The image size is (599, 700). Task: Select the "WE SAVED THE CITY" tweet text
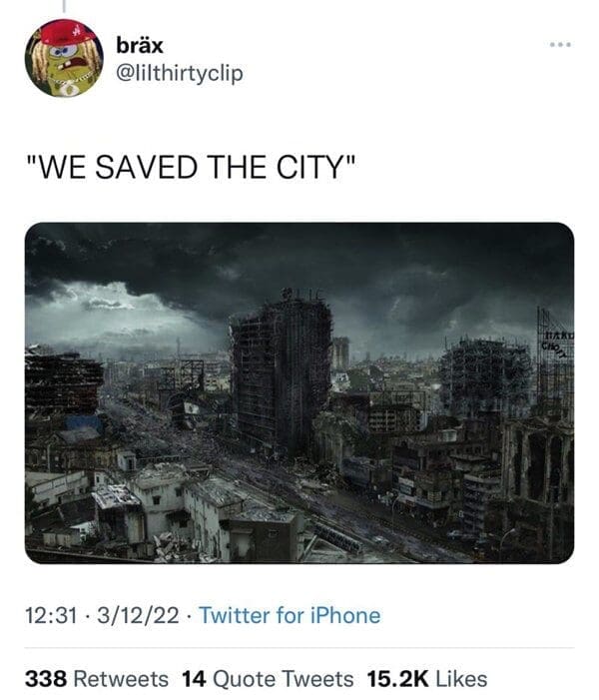191,167
